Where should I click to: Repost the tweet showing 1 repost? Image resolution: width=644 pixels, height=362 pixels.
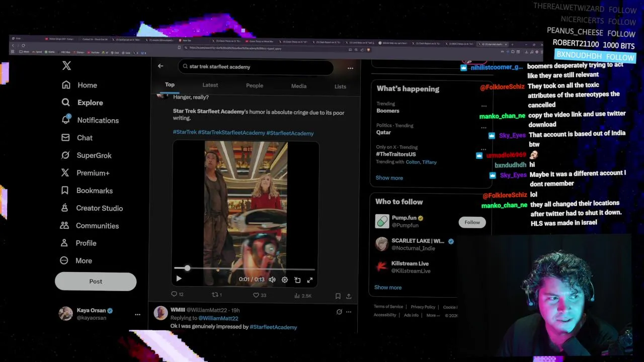(216, 295)
